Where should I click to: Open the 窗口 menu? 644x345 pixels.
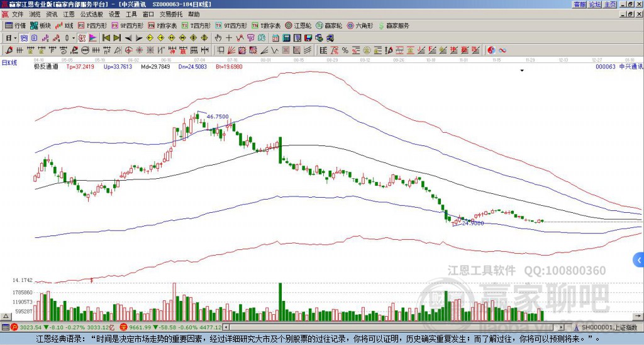[x=148, y=14]
